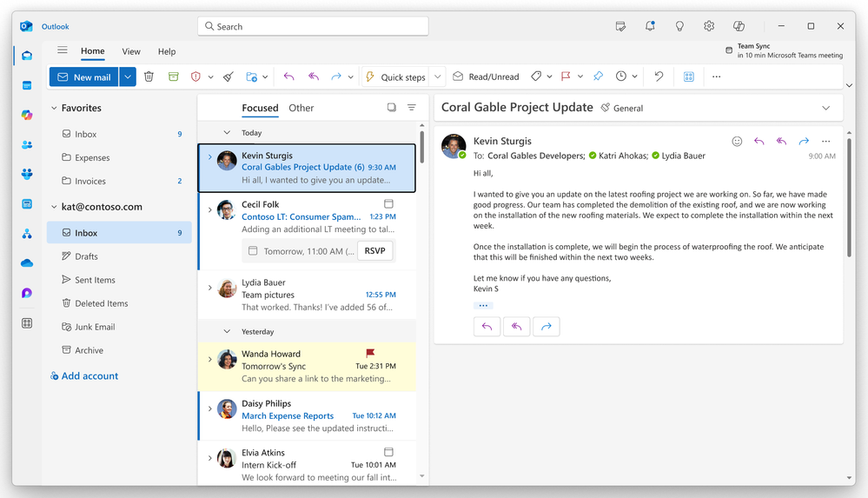Screen dimensions: 868x498
Task: Switch to the View tab
Action: tap(131, 51)
